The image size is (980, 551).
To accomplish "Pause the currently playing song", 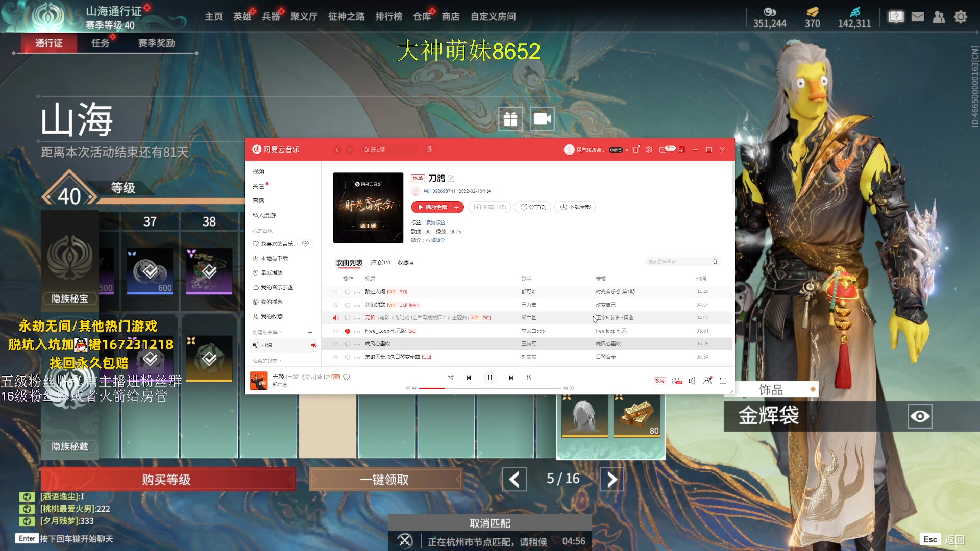I will [x=489, y=378].
